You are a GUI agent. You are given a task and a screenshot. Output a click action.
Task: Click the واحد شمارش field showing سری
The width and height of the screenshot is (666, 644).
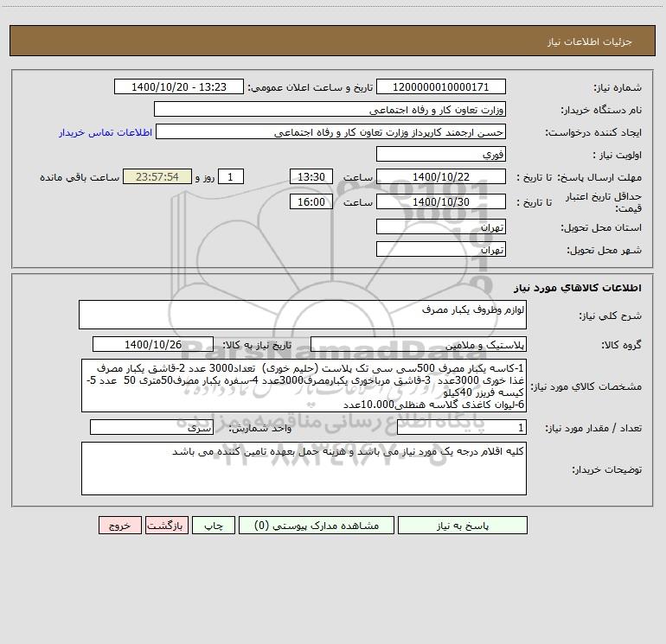pyautogui.click(x=151, y=427)
